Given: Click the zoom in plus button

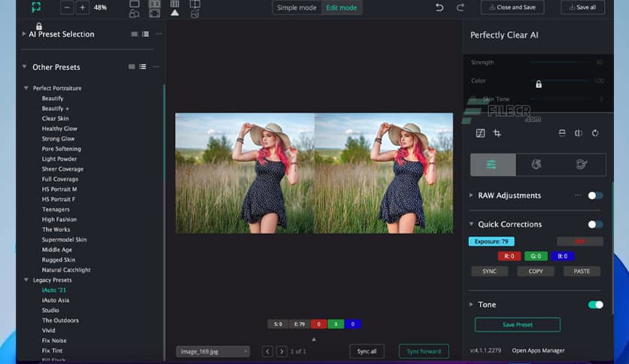Looking at the screenshot, I should [x=82, y=8].
